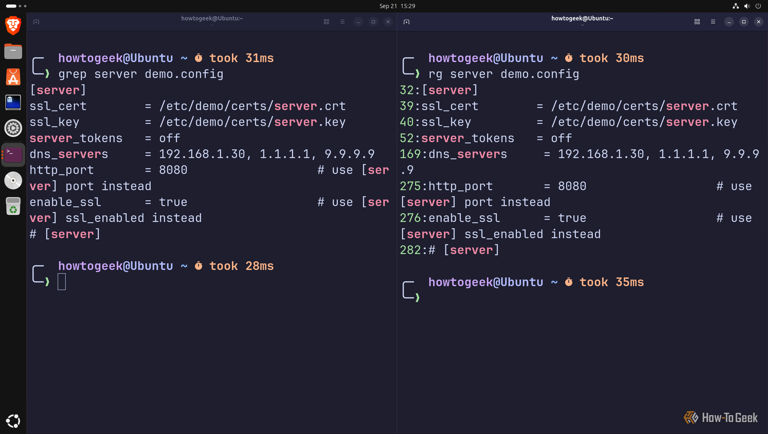Viewport: 768px width, 434px height.
Task: Select 'took 30ms' in the right terminal
Action: 612,58
